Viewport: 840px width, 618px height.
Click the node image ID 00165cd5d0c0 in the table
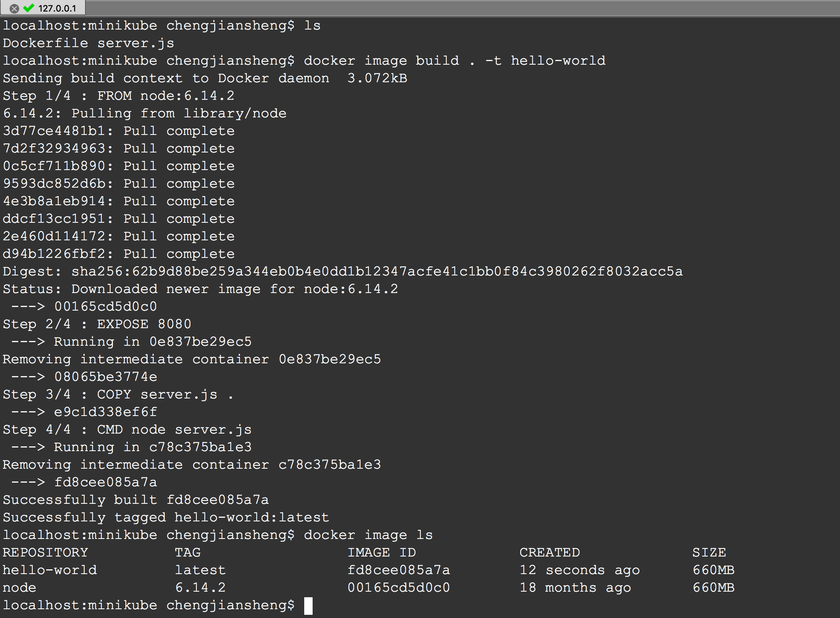[x=398, y=588]
